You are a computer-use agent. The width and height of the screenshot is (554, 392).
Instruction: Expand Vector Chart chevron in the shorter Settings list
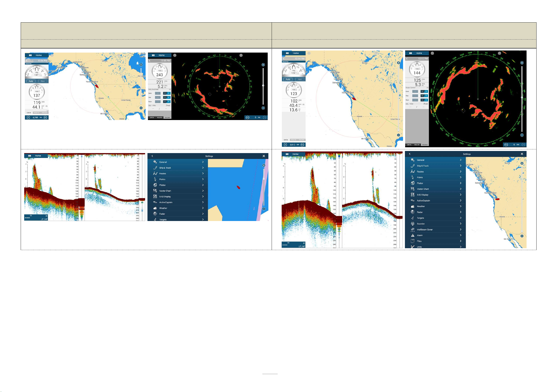point(203,191)
